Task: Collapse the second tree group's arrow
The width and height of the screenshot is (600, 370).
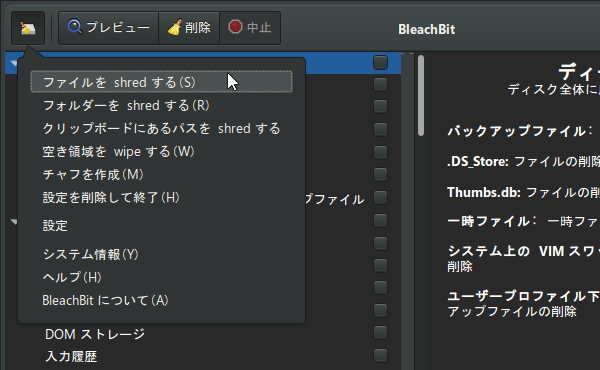Action: click(x=14, y=222)
